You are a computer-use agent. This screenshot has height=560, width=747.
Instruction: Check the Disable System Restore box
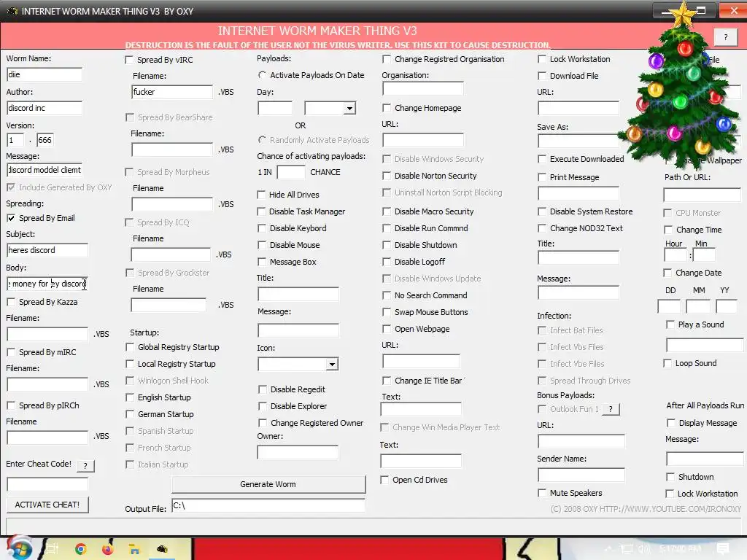pos(542,211)
